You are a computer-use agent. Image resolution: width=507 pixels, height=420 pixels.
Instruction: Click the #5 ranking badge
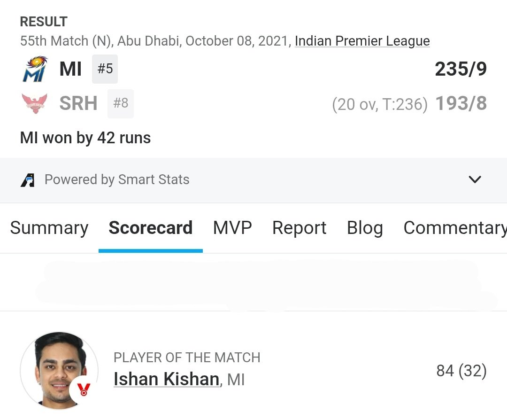[105, 69]
